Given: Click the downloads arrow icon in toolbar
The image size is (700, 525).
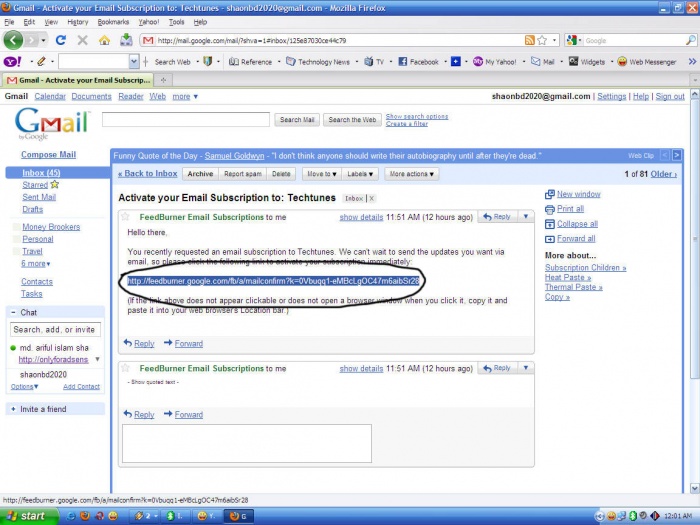Looking at the screenshot, I should [x=126, y=40].
